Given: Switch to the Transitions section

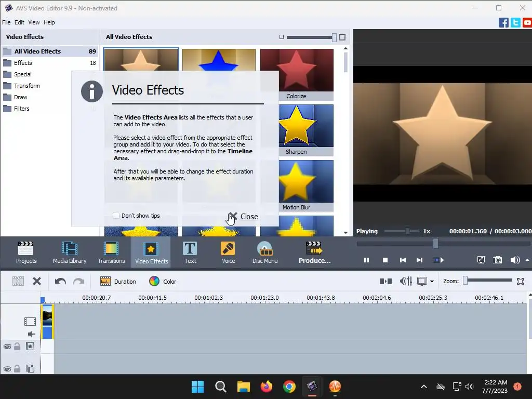Looking at the screenshot, I should click(x=111, y=252).
